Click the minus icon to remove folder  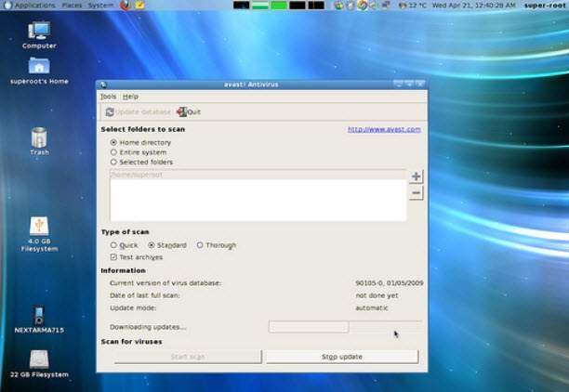click(x=416, y=193)
